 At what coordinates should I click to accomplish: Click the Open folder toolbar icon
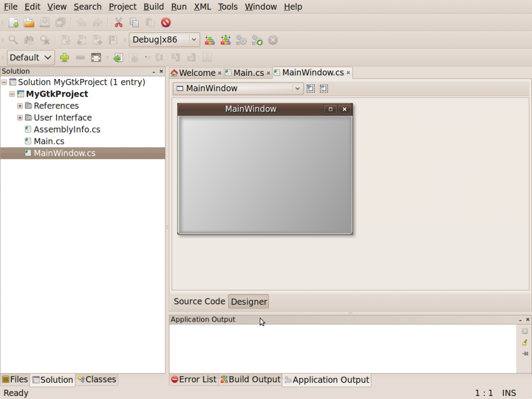coord(29,23)
